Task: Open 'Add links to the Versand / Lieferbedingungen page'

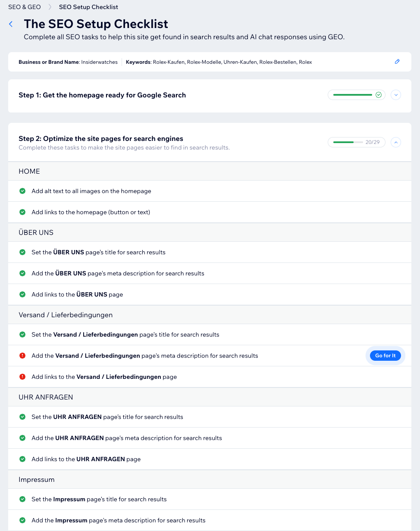Action: pyautogui.click(x=104, y=377)
